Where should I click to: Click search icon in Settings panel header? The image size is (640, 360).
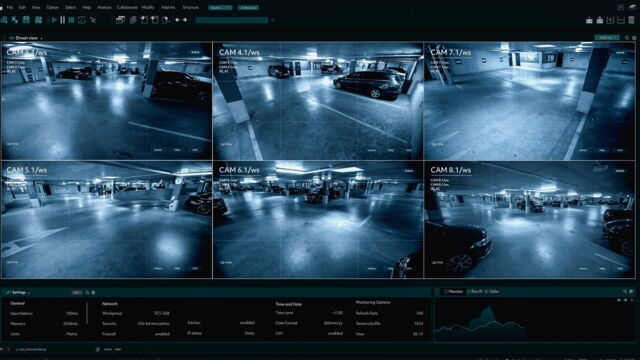coord(87,292)
